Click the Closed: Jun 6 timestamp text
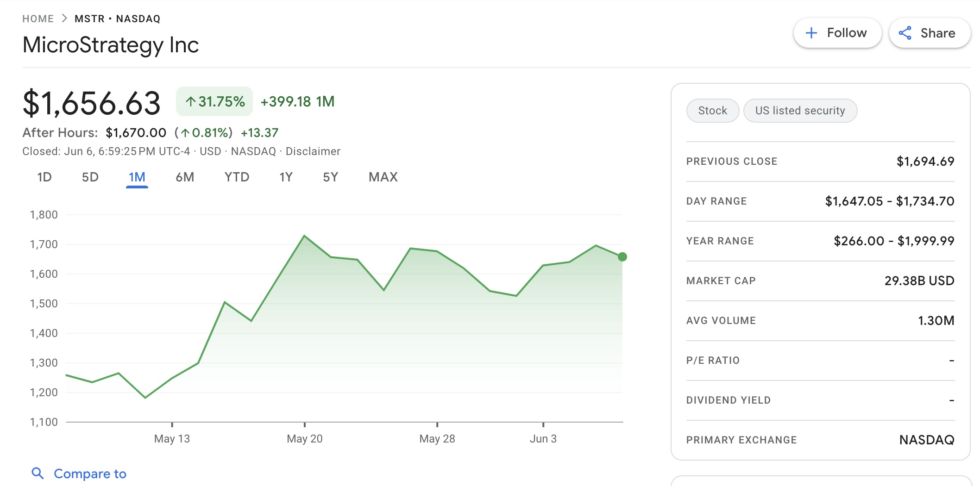 coord(106,151)
